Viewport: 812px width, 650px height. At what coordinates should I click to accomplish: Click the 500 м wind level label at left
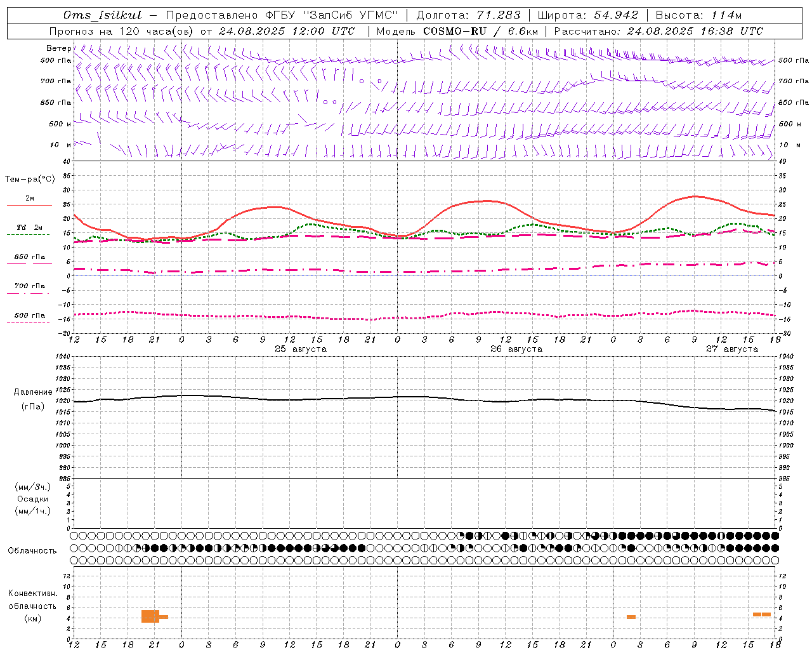click(60, 124)
